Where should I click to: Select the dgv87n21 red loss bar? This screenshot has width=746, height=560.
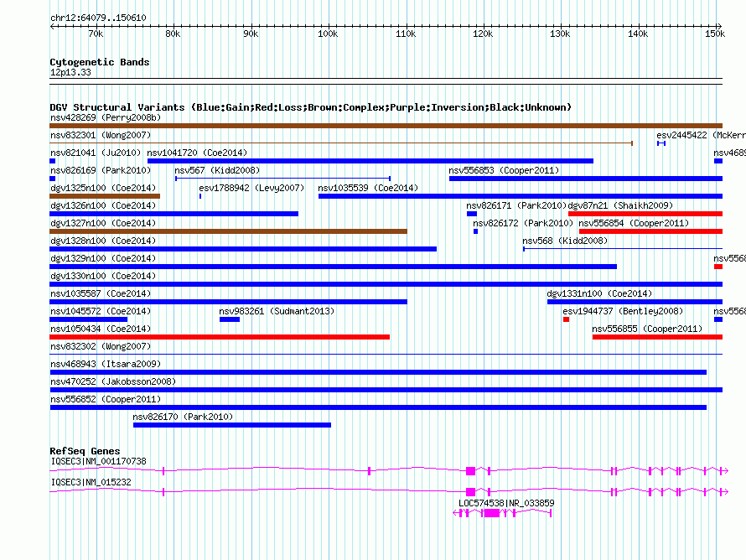[645, 214]
